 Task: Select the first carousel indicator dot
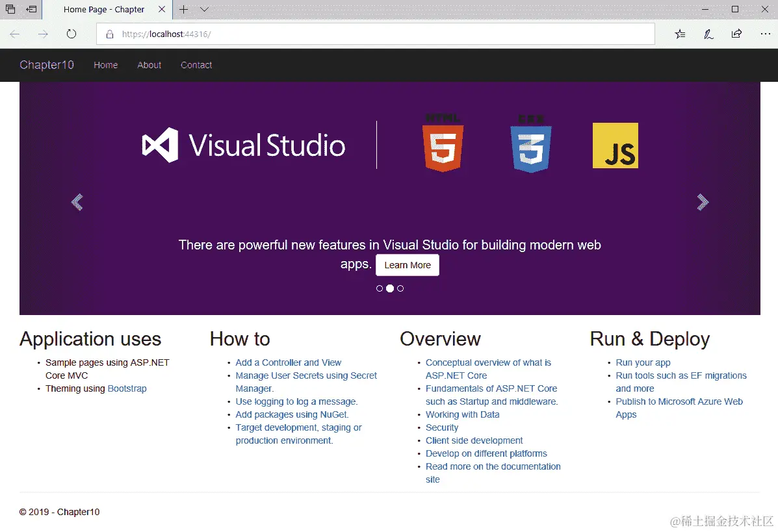pos(380,288)
